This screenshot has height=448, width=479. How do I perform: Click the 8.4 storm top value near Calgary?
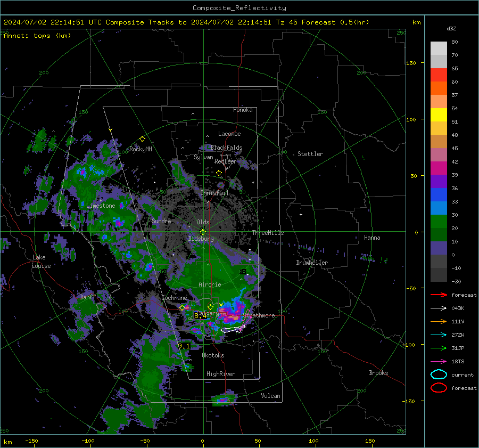pos(200,316)
